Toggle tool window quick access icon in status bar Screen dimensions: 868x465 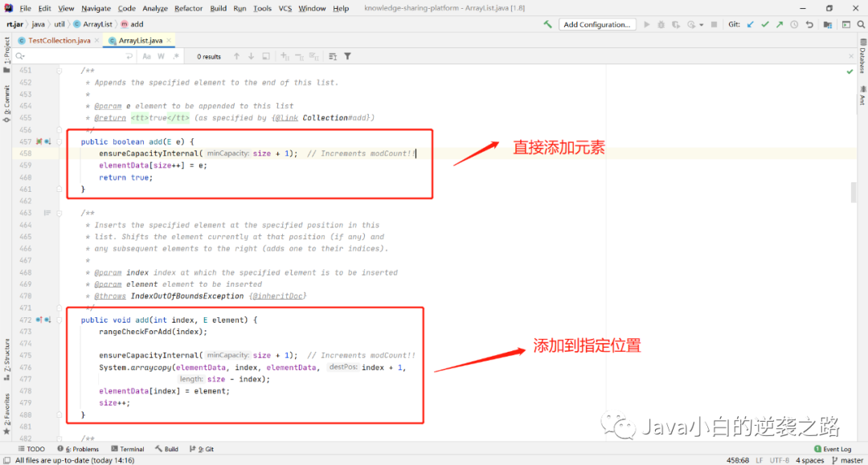coord(6,460)
